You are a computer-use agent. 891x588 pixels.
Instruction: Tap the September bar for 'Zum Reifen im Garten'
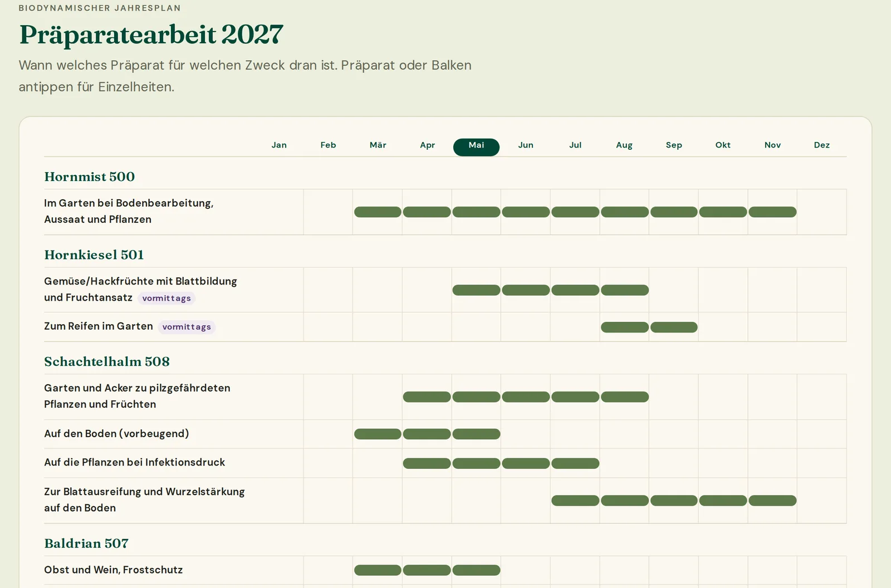click(674, 327)
